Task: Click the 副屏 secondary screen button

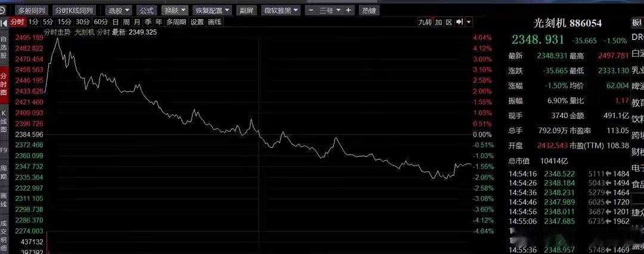Action: (x=246, y=11)
